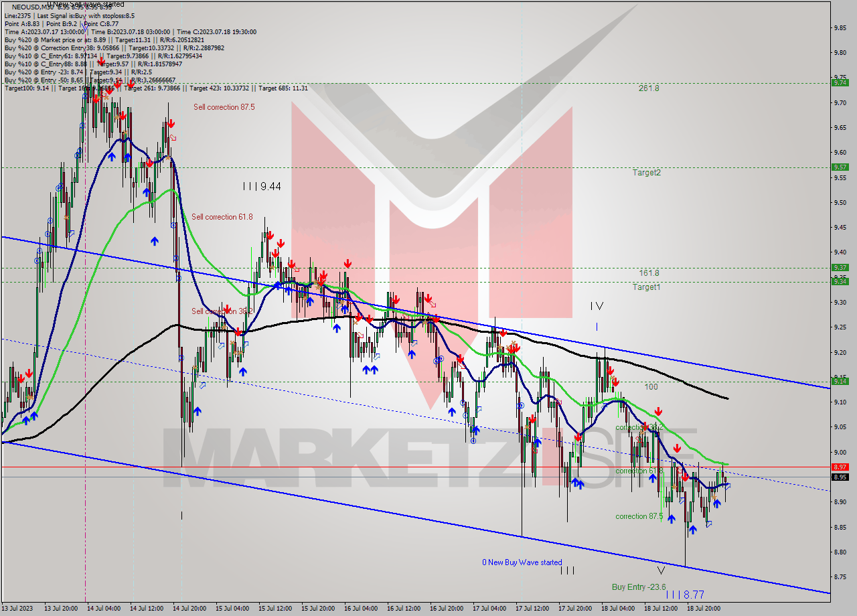This screenshot has height=616, width=857.
Task: Click the green 9.34 price tag
Action: point(840,282)
